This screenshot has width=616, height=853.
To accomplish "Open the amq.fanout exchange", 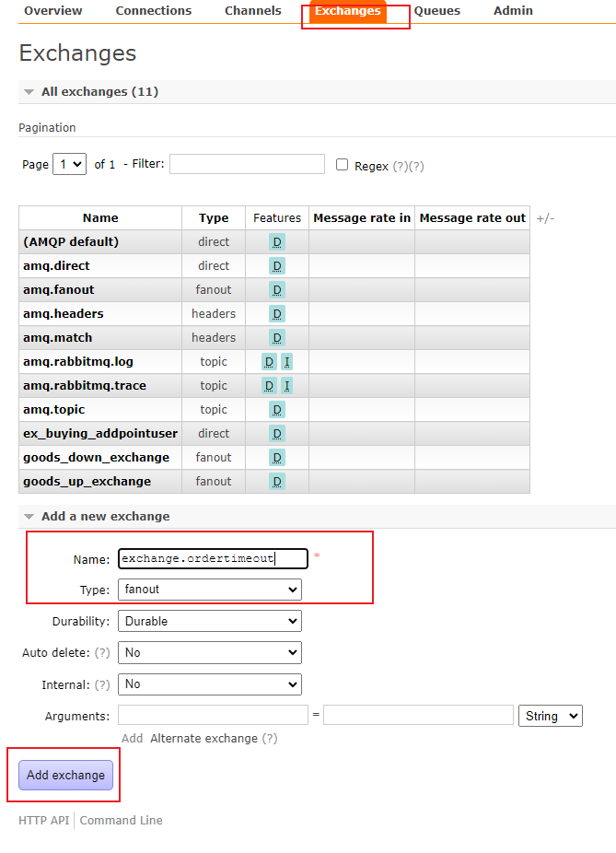I will coord(58,289).
